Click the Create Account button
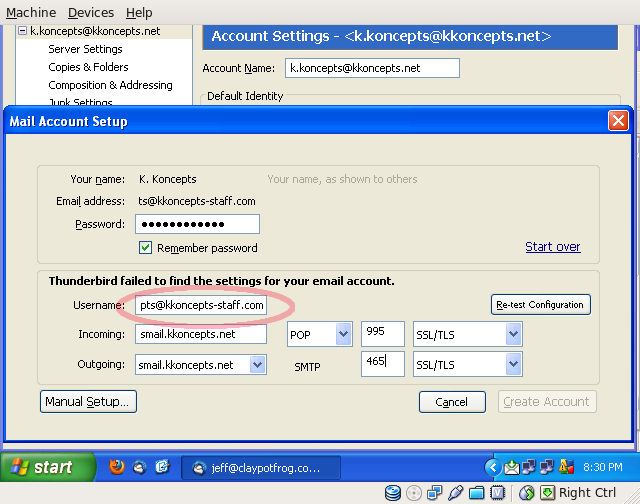This screenshot has width=640, height=504. pos(547,402)
